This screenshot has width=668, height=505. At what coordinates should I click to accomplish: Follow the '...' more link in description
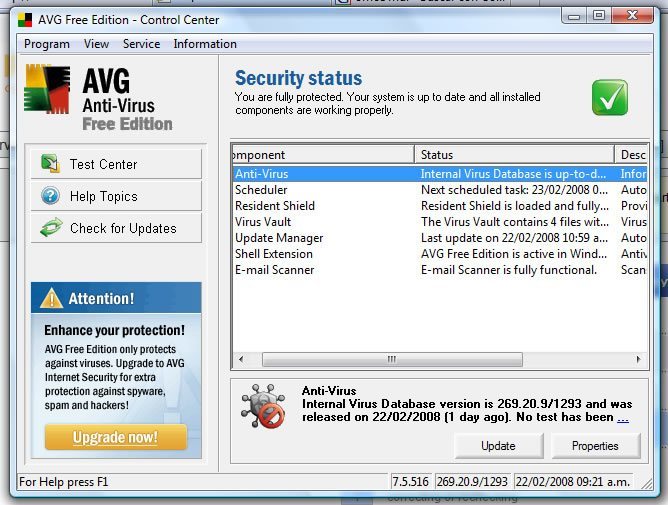coord(623,418)
